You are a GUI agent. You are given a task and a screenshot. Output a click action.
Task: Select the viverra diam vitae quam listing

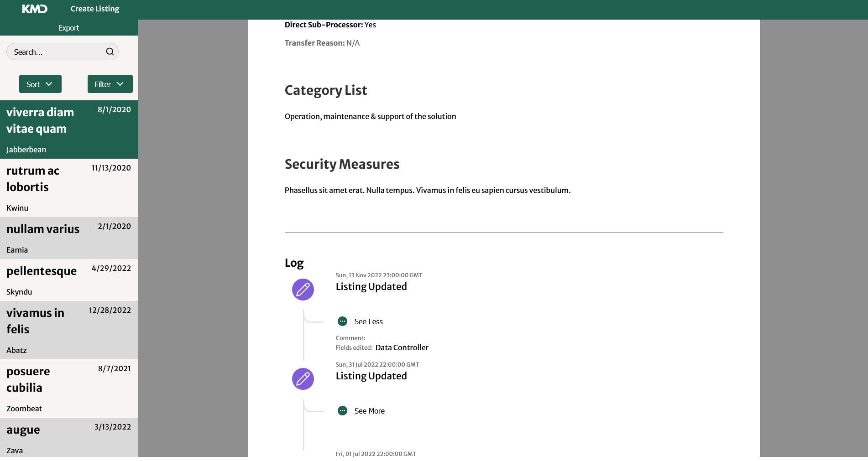point(69,129)
